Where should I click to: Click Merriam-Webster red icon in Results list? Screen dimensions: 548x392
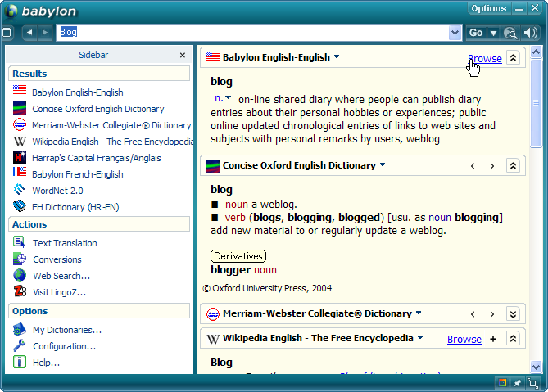click(x=20, y=124)
